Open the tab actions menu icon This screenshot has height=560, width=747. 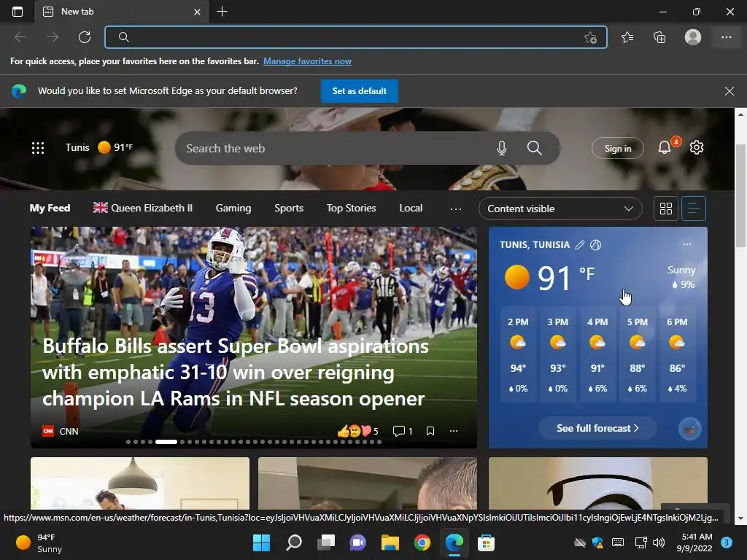(x=18, y=12)
